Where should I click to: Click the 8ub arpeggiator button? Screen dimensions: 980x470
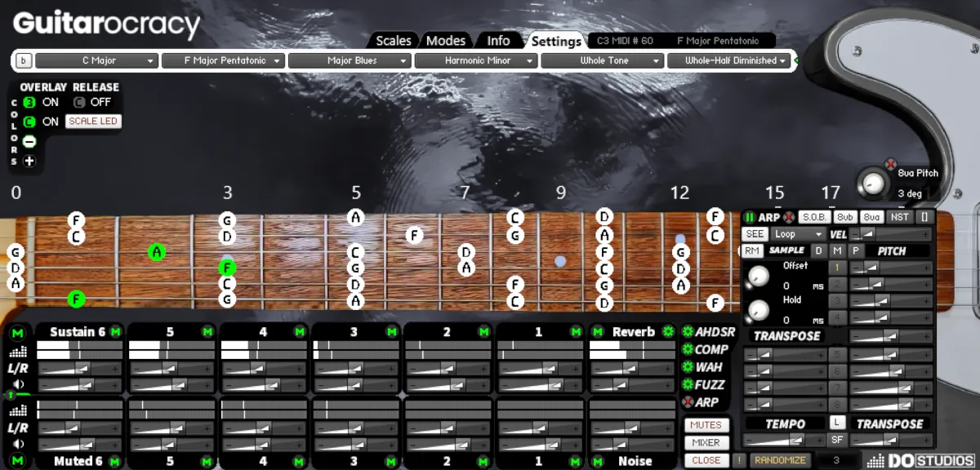point(844,217)
